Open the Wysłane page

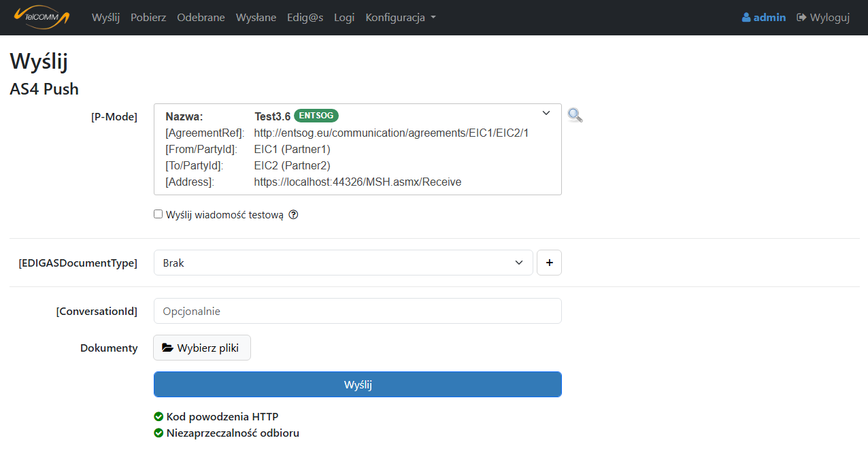256,18
